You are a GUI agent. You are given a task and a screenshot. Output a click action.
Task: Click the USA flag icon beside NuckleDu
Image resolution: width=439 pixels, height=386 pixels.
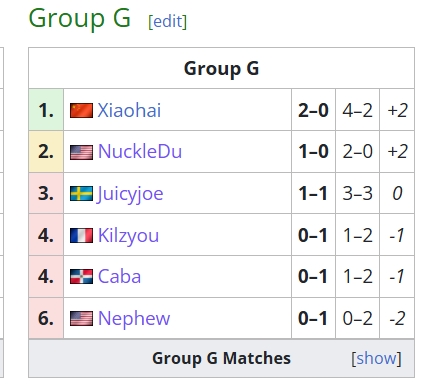pos(81,152)
